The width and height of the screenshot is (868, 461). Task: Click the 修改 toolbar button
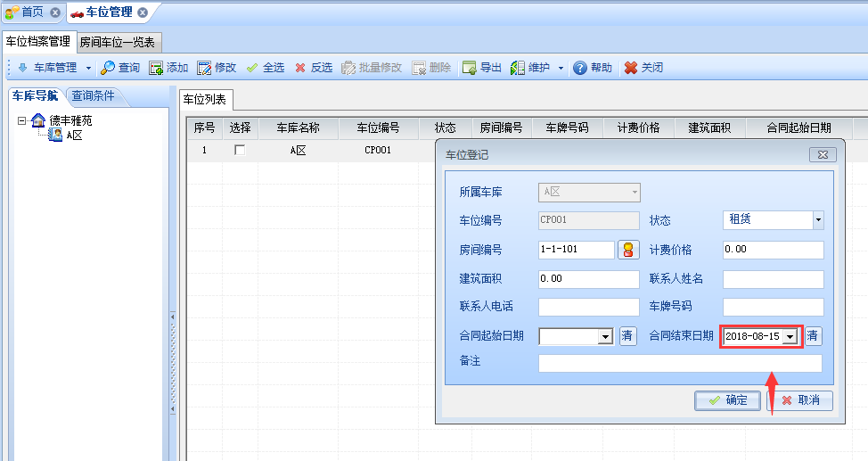click(x=217, y=68)
